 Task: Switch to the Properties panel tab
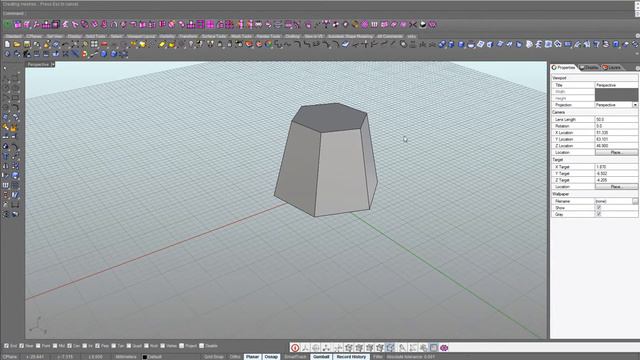pyautogui.click(x=563, y=67)
